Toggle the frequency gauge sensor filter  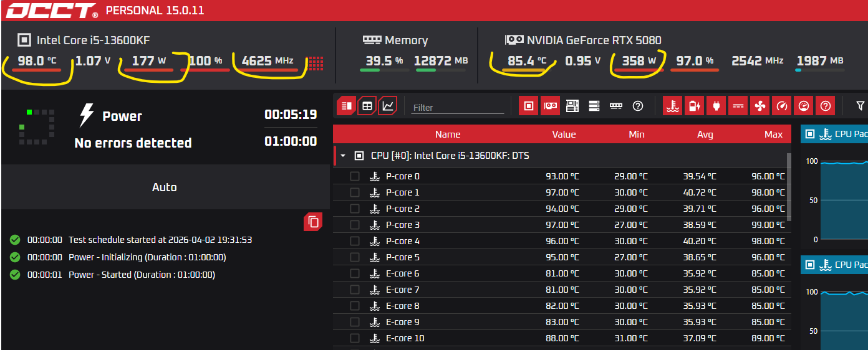pos(781,106)
